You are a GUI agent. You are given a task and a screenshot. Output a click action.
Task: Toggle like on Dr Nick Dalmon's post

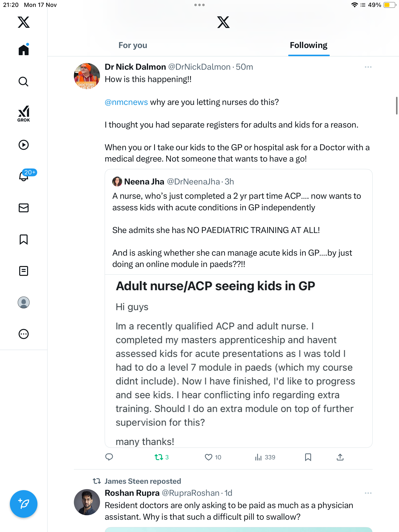coord(209,457)
